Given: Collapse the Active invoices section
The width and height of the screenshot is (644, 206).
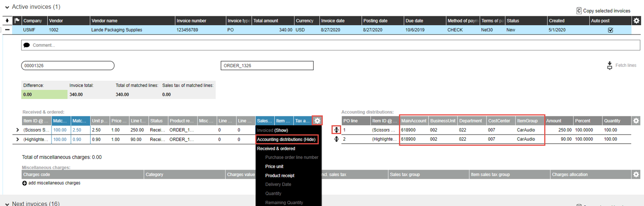Looking at the screenshot, I should point(6,7).
